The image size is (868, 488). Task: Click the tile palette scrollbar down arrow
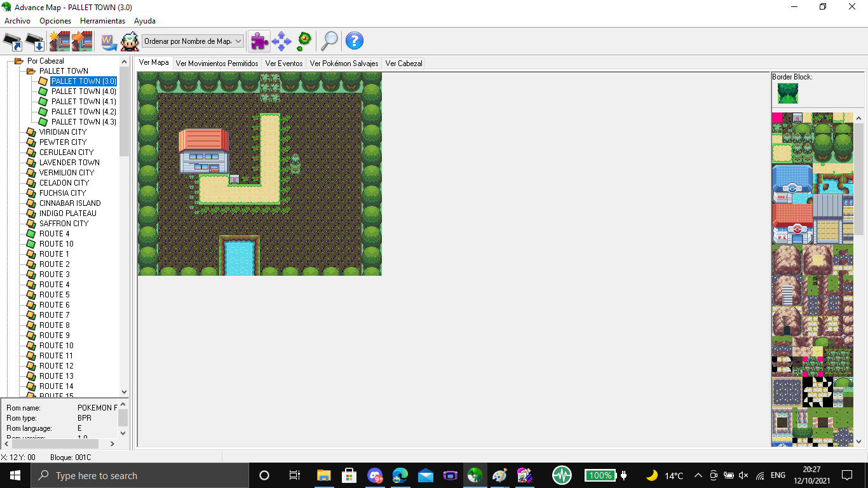tap(858, 441)
